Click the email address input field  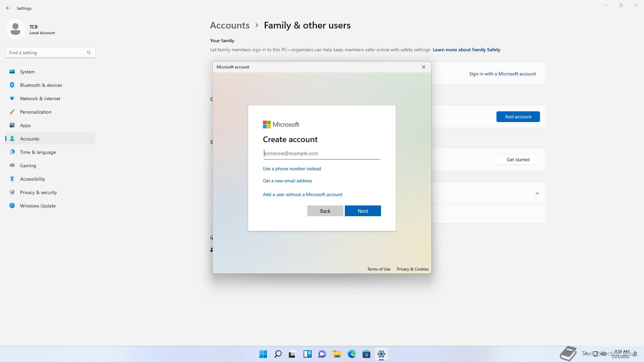[x=322, y=154]
